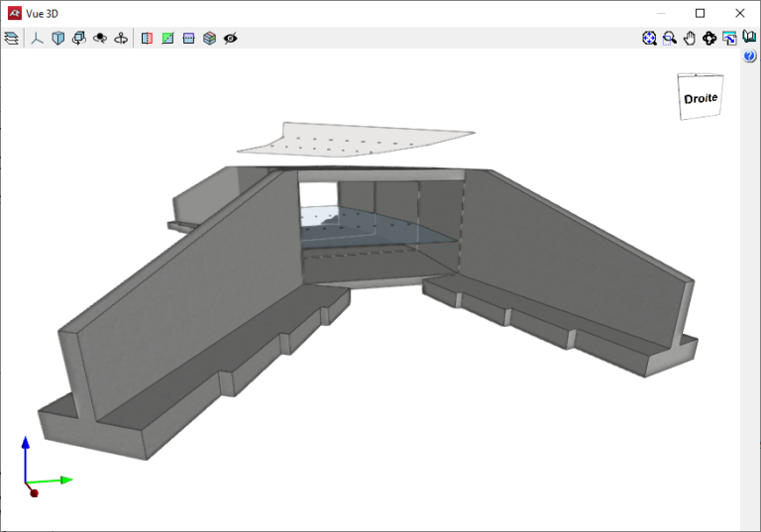Open the book documentation icon

[749, 37]
